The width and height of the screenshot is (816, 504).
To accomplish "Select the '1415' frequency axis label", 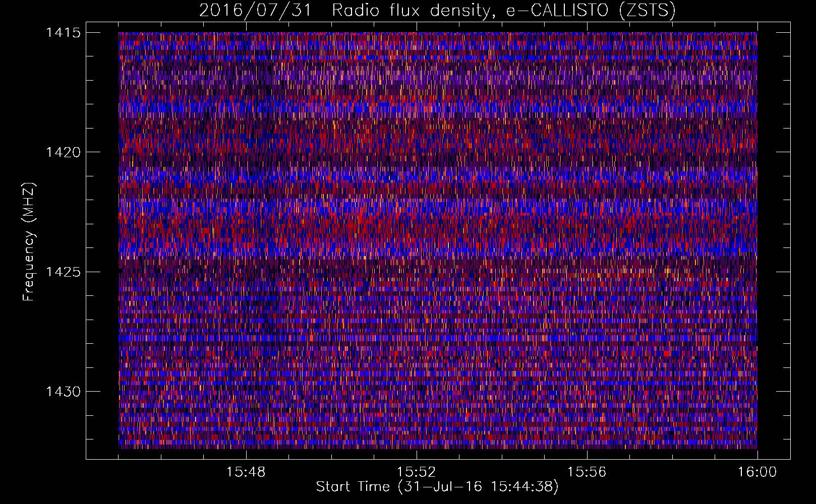I will [63, 33].
